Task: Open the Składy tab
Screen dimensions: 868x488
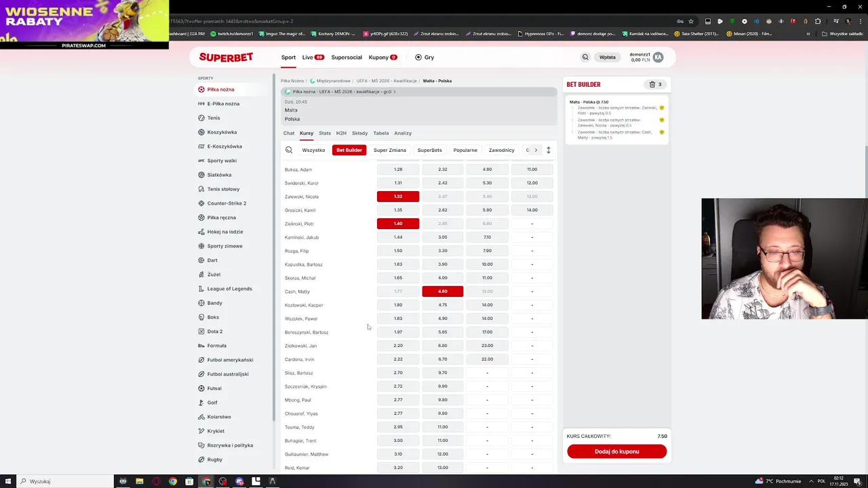Action: click(360, 133)
